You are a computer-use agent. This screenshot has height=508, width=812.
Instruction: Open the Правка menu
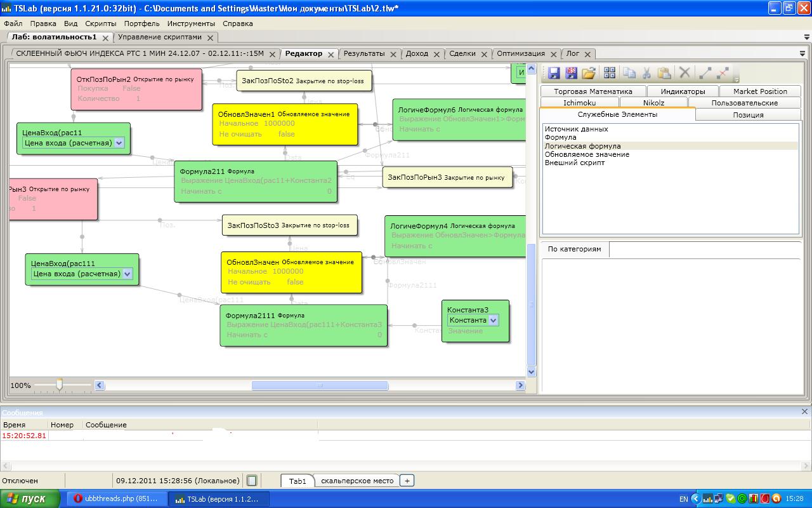43,23
